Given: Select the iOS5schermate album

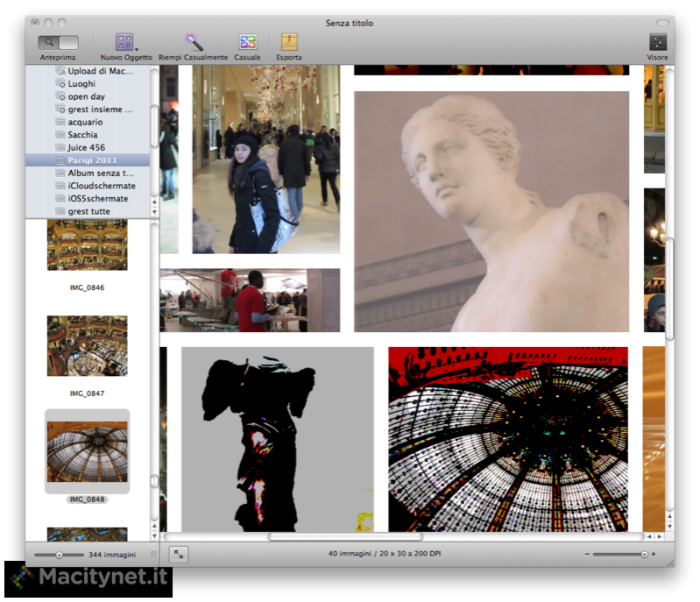Looking at the screenshot, I should click(88, 198).
